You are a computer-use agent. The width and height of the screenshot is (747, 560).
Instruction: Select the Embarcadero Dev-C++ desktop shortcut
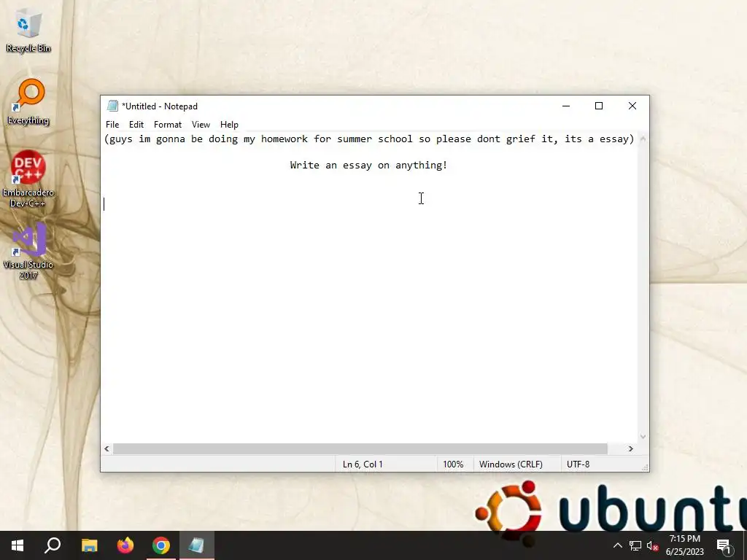pyautogui.click(x=28, y=179)
